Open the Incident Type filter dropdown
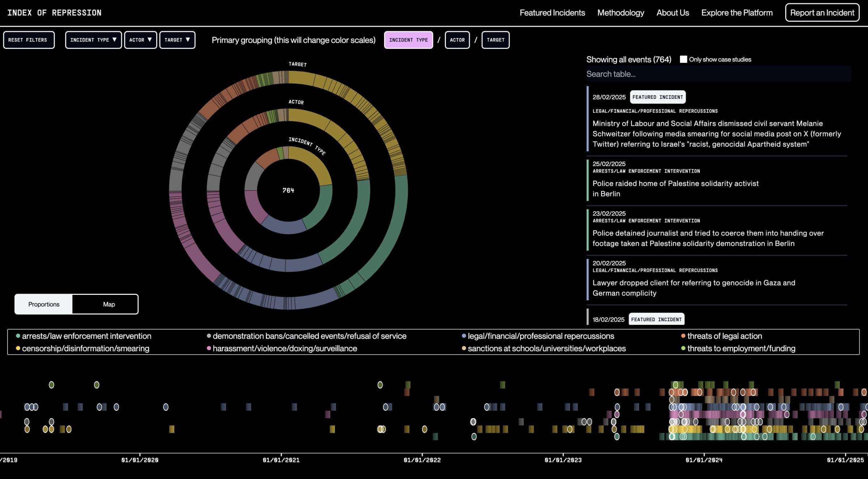Viewport: 868px width, 479px height. pyautogui.click(x=93, y=40)
